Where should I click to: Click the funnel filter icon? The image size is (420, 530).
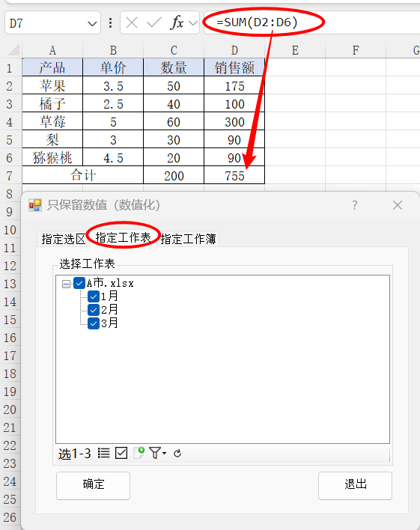click(x=155, y=453)
